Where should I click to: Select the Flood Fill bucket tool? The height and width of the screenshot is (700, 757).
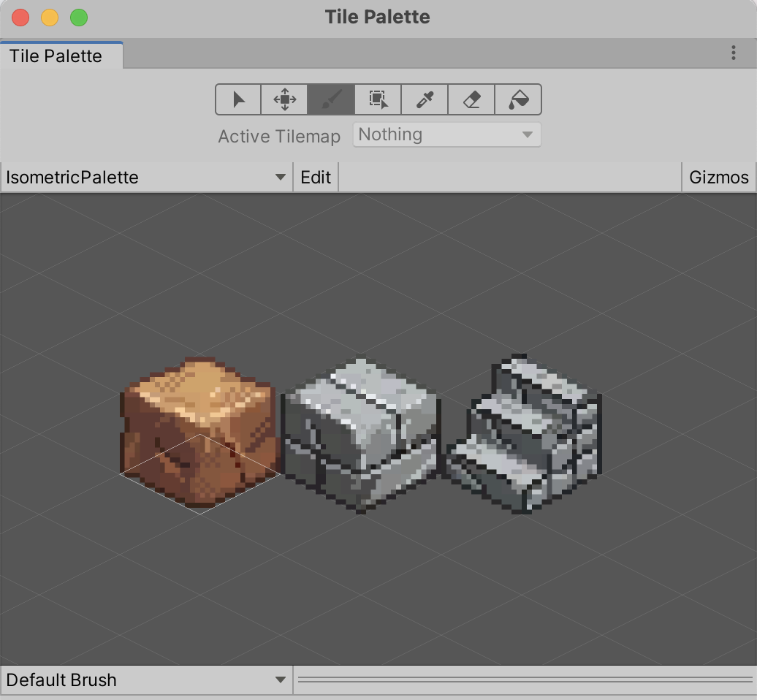[x=519, y=99]
